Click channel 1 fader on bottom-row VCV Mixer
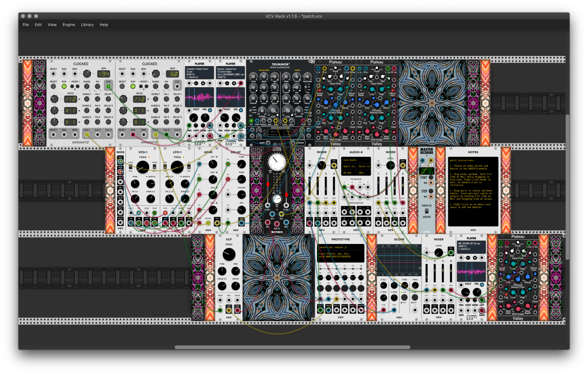 pos(427,273)
